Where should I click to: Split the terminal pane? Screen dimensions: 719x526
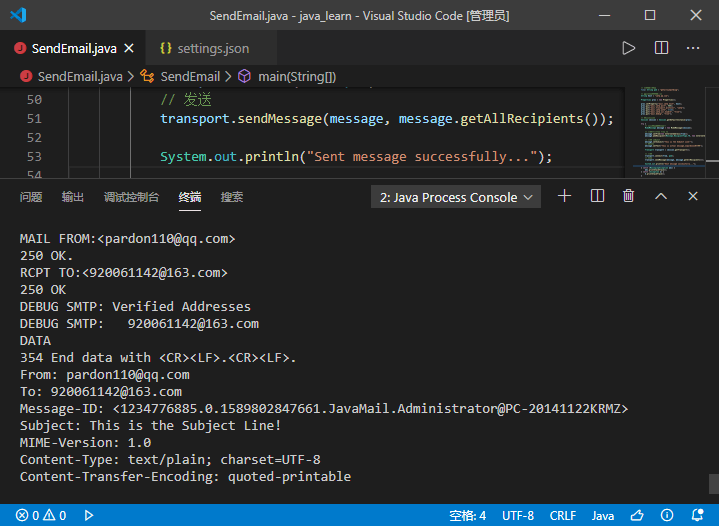597,196
